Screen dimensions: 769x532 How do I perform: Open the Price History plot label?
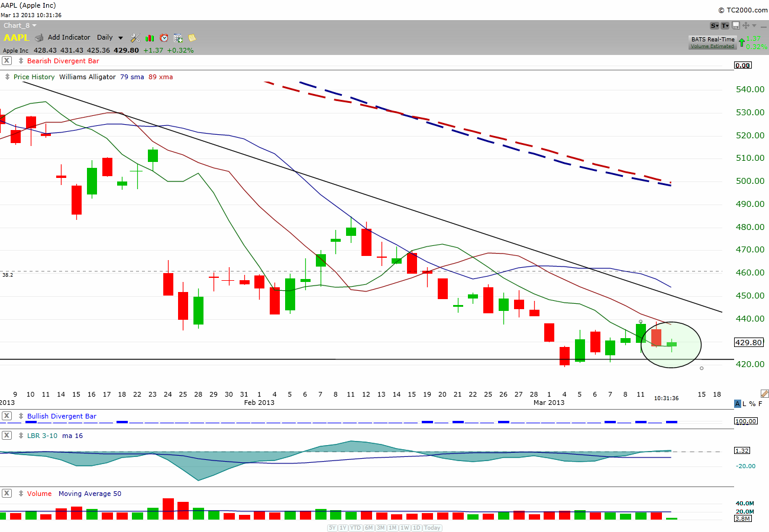[34, 77]
